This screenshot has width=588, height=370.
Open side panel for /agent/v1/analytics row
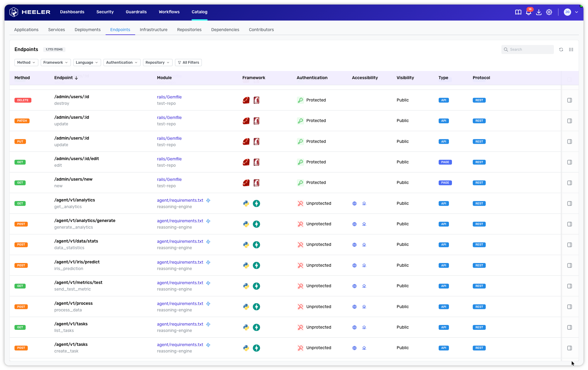(569, 204)
